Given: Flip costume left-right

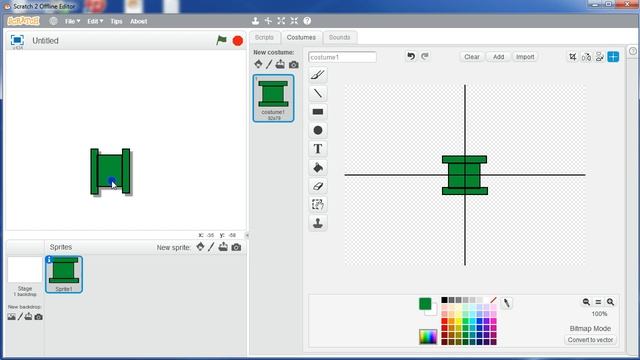Looking at the screenshot, I should pyautogui.click(x=586, y=57).
